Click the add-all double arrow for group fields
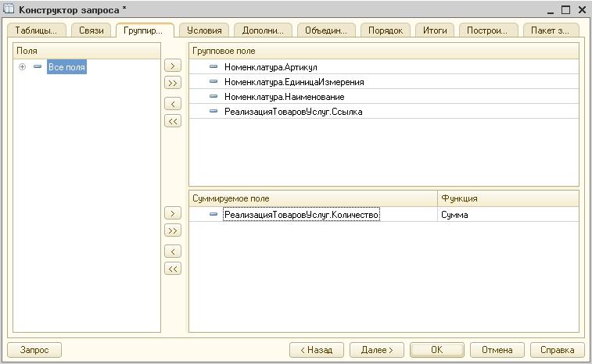The width and height of the screenshot is (592, 364). [173, 83]
